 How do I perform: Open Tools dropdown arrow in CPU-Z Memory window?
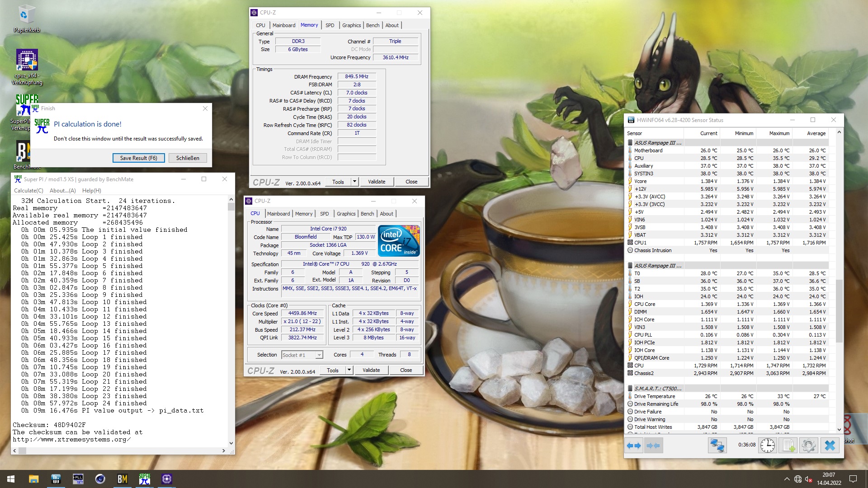354,182
